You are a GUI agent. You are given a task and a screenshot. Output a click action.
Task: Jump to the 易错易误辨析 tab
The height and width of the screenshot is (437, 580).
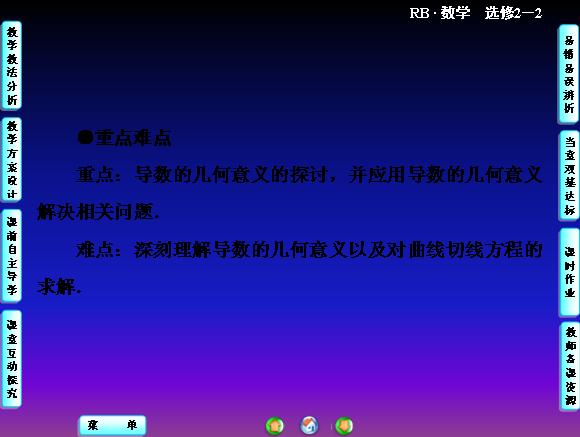569,74
